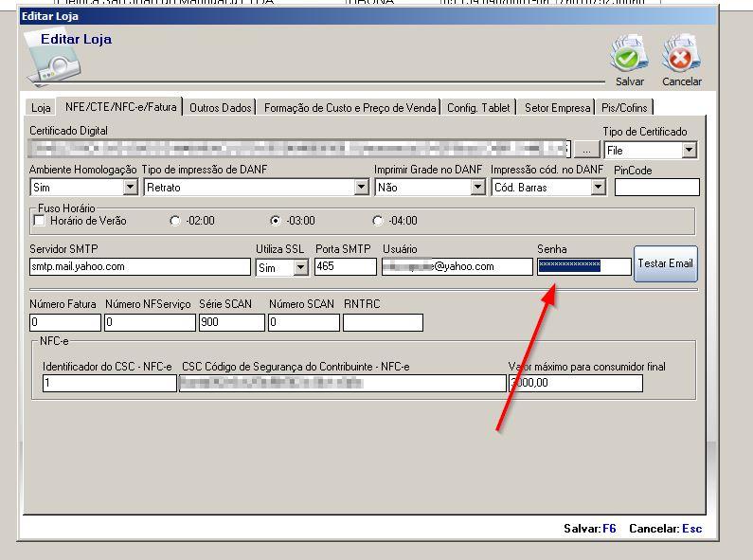Viewport: 753px width, 560px height.
Task: Click the browse certificate '...' button
Action: 586,150
